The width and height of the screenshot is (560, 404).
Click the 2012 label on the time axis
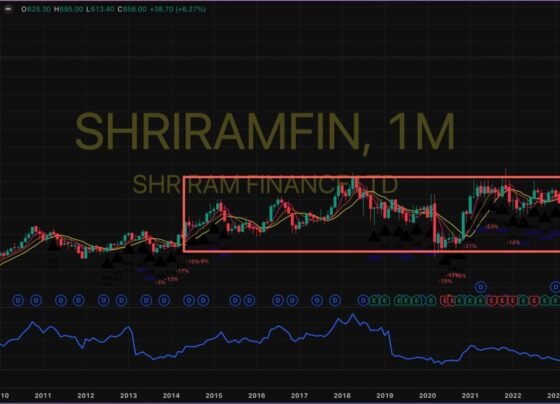[x=86, y=395]
